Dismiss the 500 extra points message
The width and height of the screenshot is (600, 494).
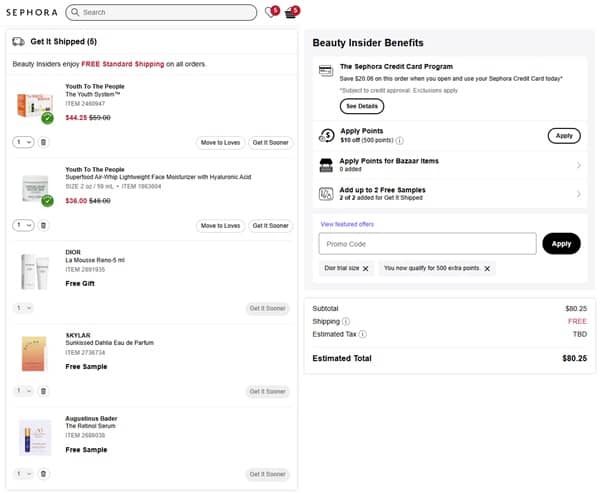click(487, 269)
